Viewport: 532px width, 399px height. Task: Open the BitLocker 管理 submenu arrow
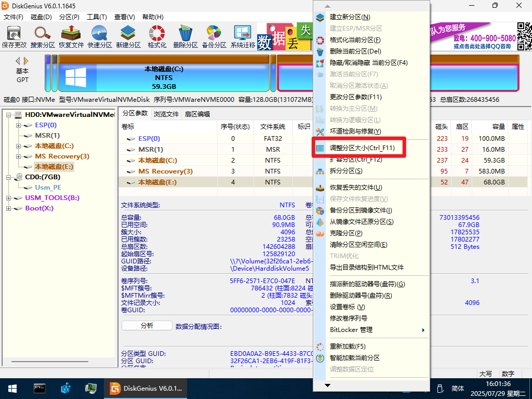point(423,330)
